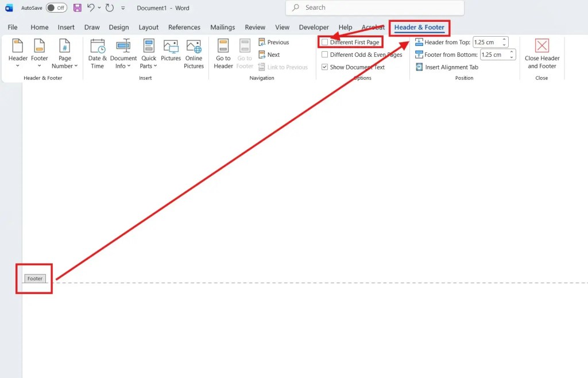Switch to the Design ribbon tab

[x=119, y=27]
